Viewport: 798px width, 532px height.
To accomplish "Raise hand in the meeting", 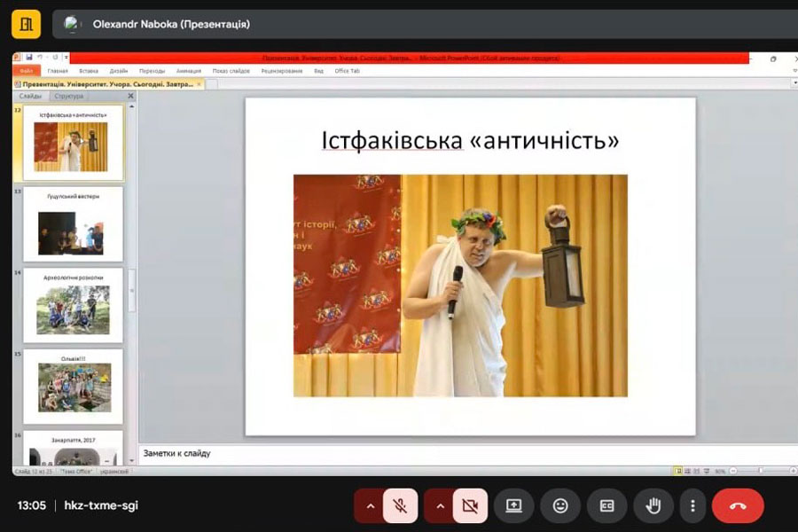I will (x=653, y=505).
